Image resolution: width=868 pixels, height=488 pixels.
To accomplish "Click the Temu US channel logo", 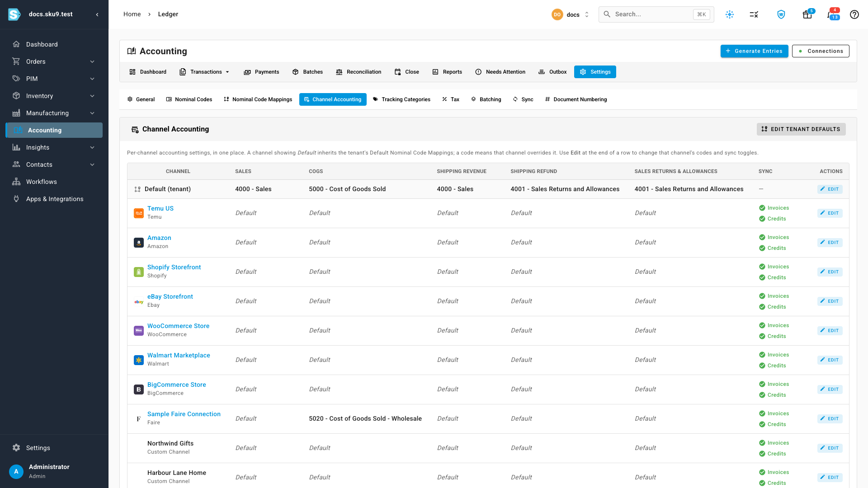I will pyautogui.click(x=139, y=213).
